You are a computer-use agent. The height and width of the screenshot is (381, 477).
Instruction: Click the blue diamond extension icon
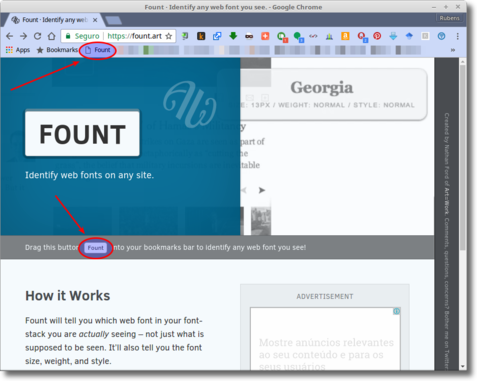coord(409,36)
